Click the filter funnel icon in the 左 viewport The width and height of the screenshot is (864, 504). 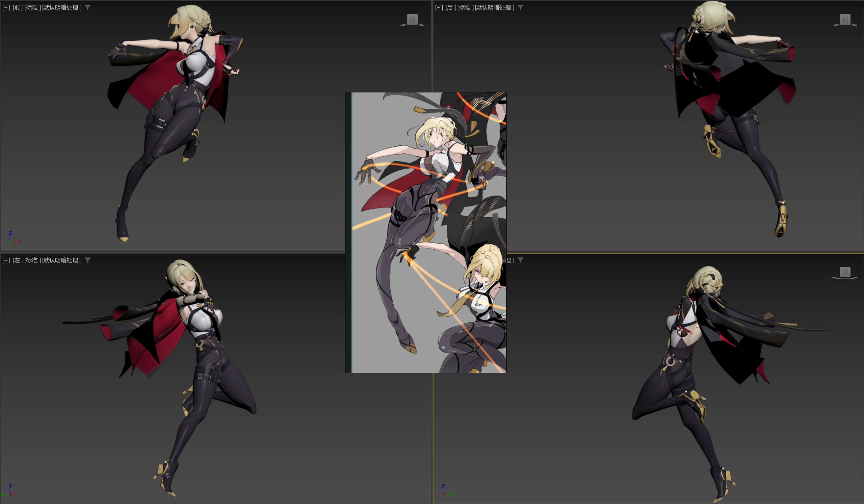click(x=88, y=260)
